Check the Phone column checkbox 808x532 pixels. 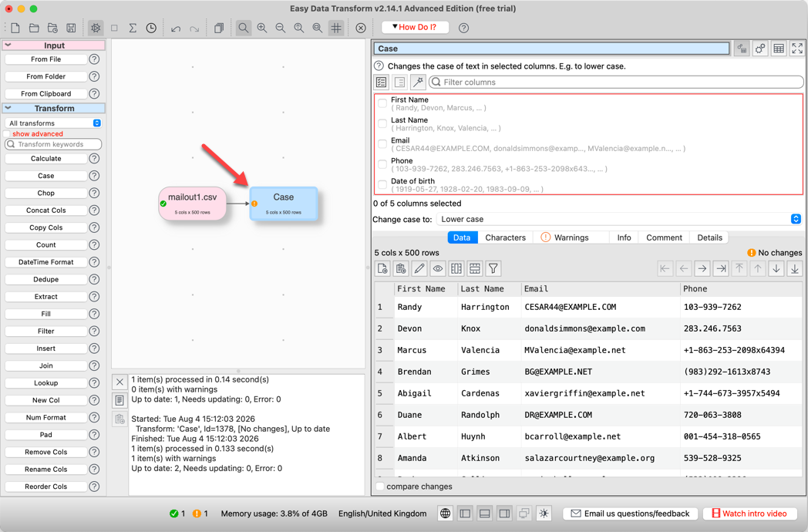pyautogui.click(x=382, y=164)
